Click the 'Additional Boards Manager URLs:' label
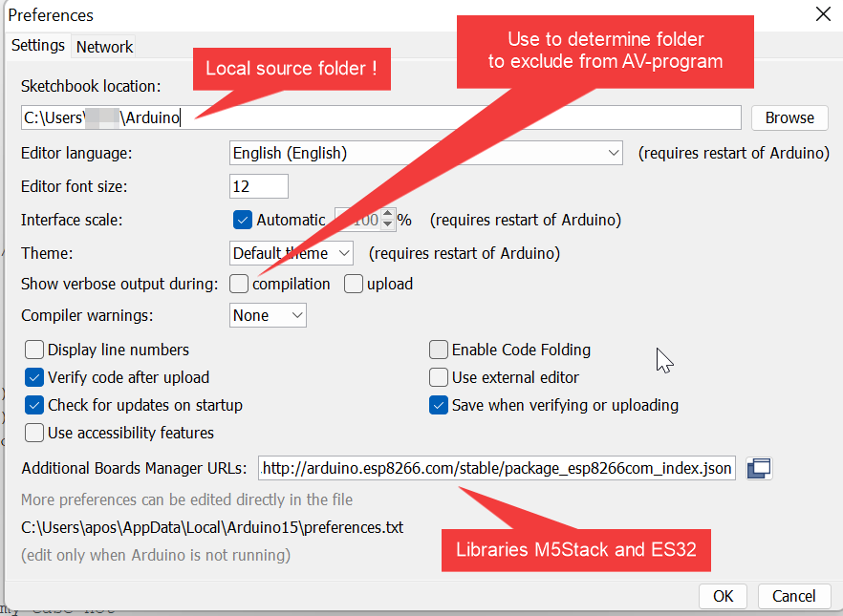The width and height of the screenshot is (843, 616). click(134, 468)
